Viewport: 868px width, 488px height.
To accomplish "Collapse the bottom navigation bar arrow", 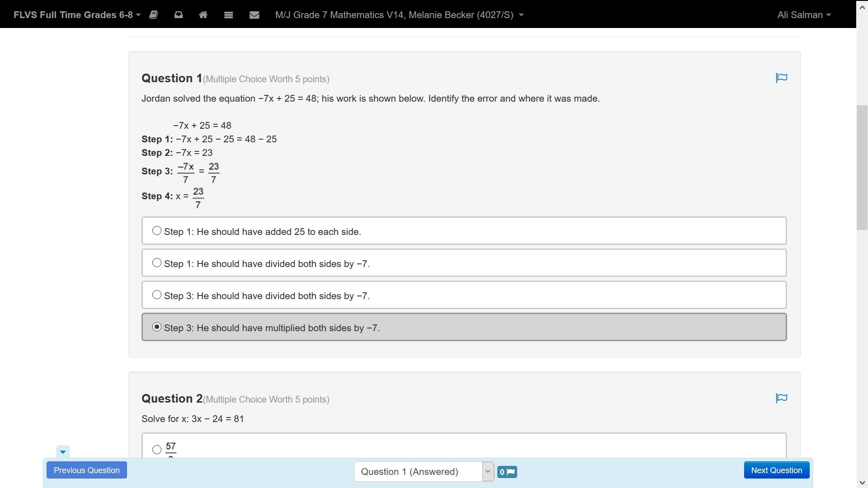I will (63, 452).
